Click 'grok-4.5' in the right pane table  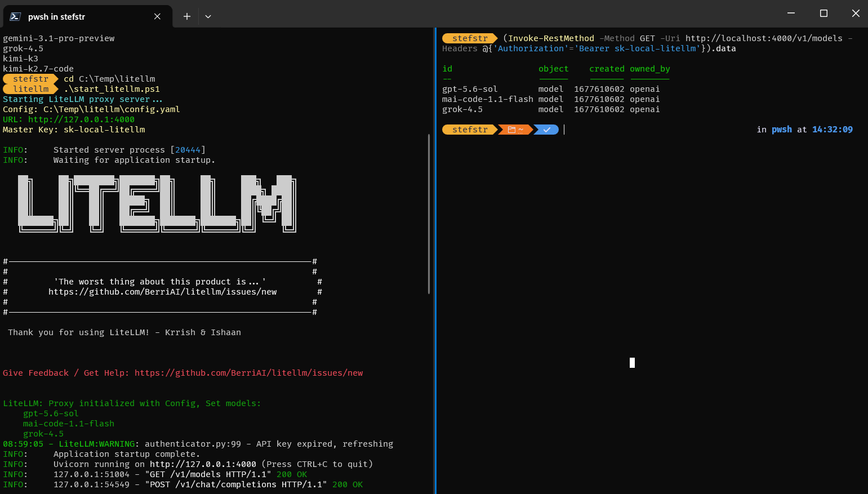pyautogui.click(x=462, y=109)
